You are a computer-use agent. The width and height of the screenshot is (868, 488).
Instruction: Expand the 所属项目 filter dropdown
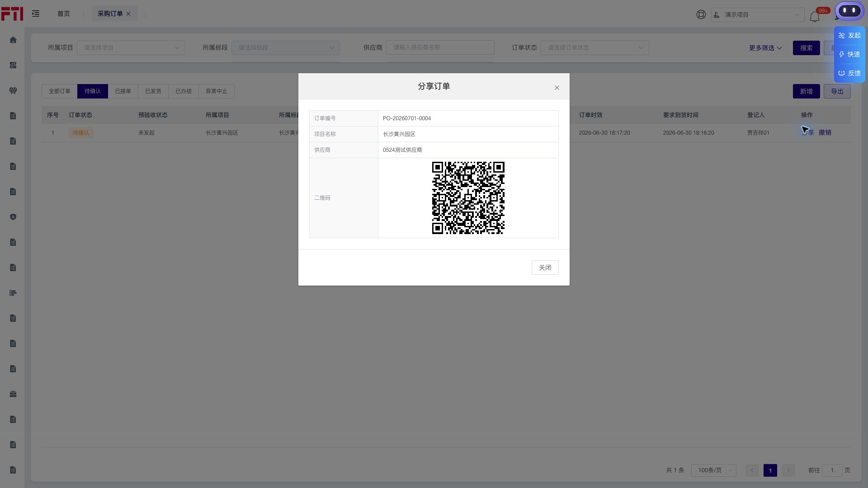[131, 48]
